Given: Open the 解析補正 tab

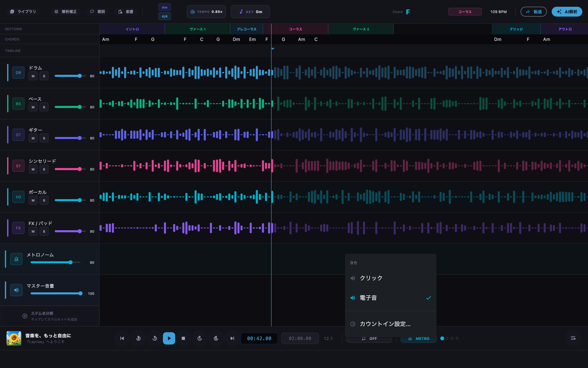Looking at the screenshot, I should [x=65, y=12].
